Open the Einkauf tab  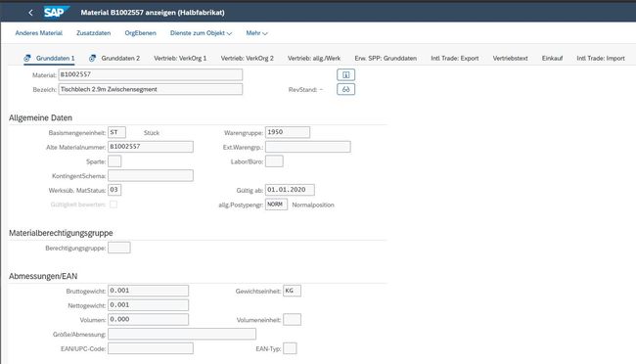click(x=552, y=59)
